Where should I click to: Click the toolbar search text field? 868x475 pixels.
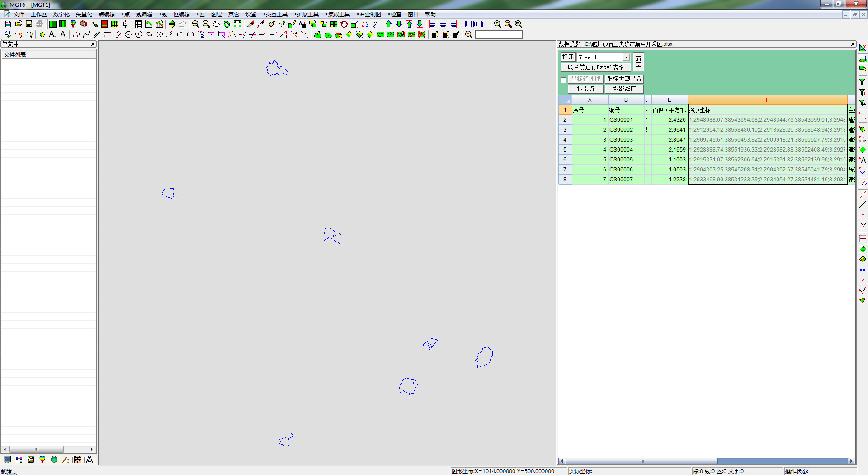[x=499, y=34]
